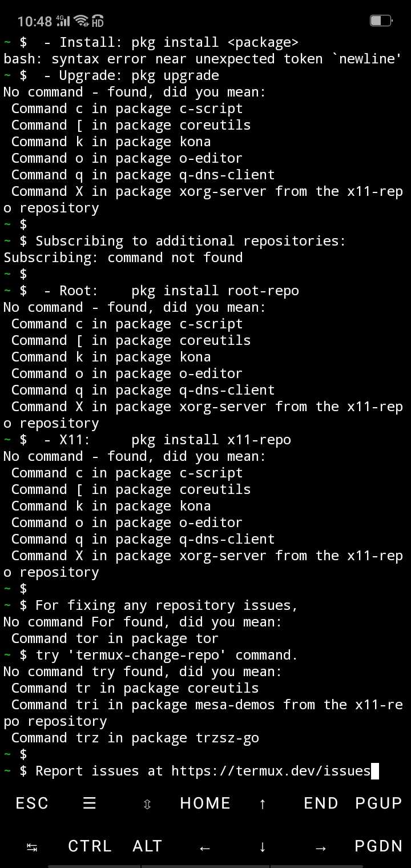Tap the right arrow key

click(x=320, y=848)
